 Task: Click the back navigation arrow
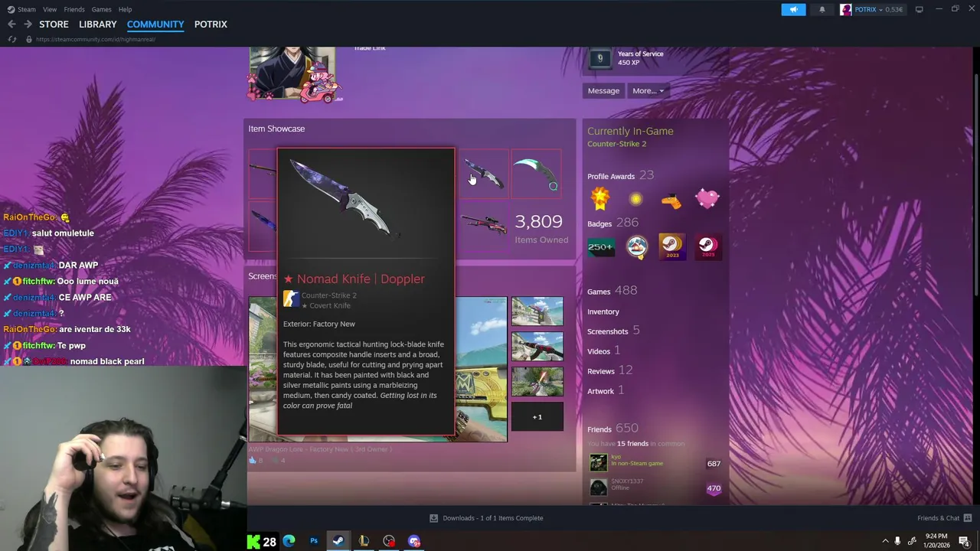click(x=11, y=24)
